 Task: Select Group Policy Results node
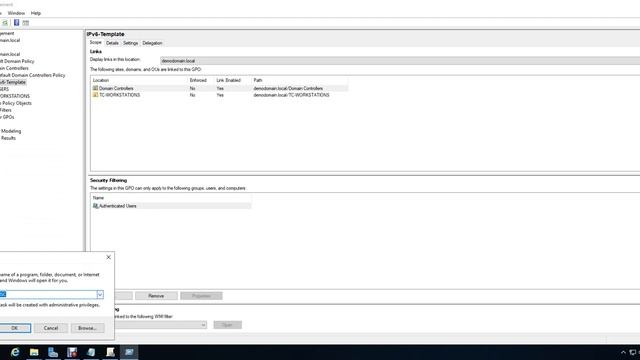[x=8, y=138]
